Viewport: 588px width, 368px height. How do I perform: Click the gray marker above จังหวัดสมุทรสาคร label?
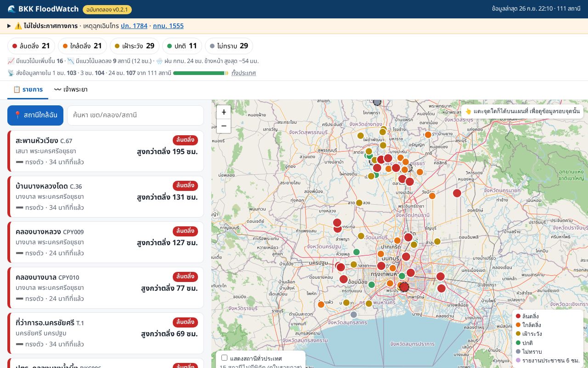coord(354,315)
